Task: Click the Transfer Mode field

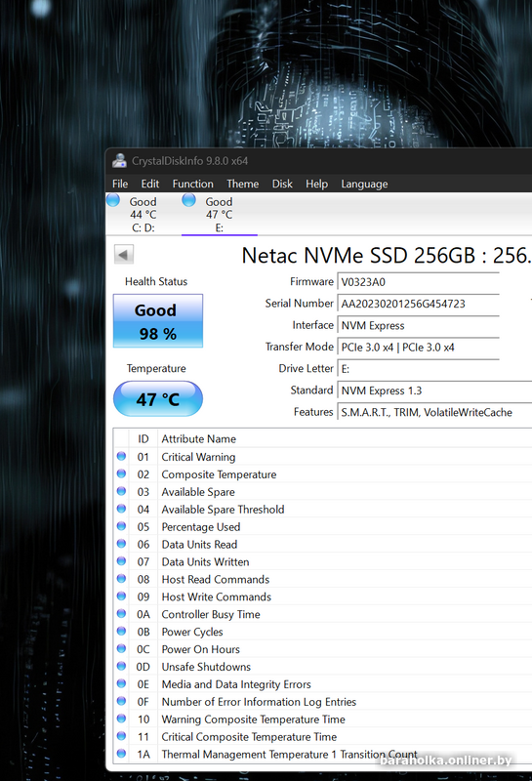Action: (x=419, y=348)
